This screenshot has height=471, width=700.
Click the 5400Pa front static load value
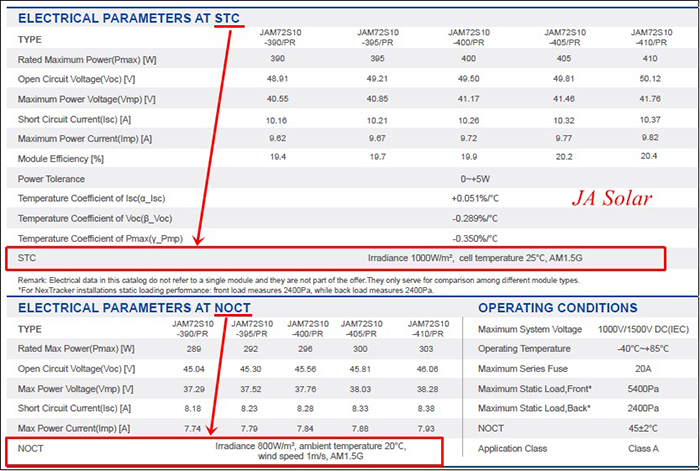point(643,388)
